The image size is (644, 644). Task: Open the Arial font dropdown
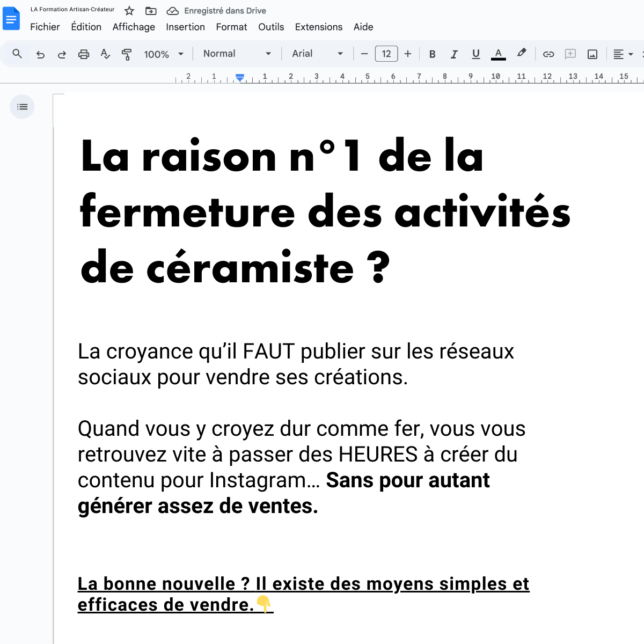tap(318, 54)
